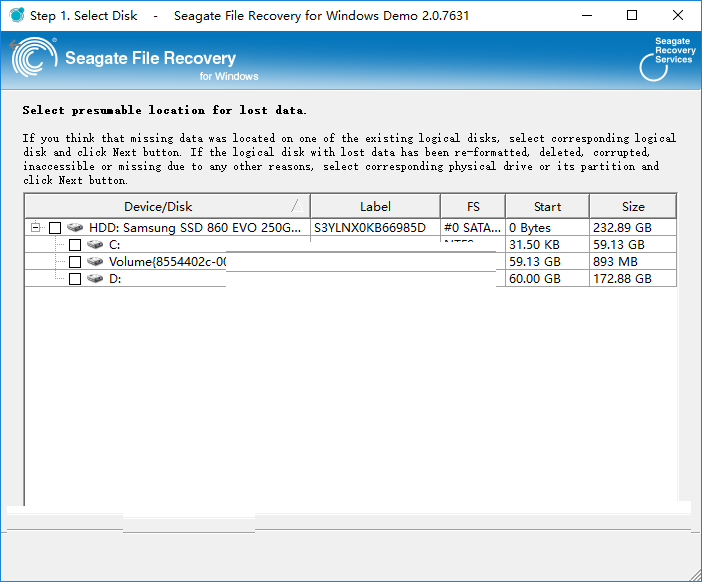
Task: Select the C: tree row label
Action: 115,245
